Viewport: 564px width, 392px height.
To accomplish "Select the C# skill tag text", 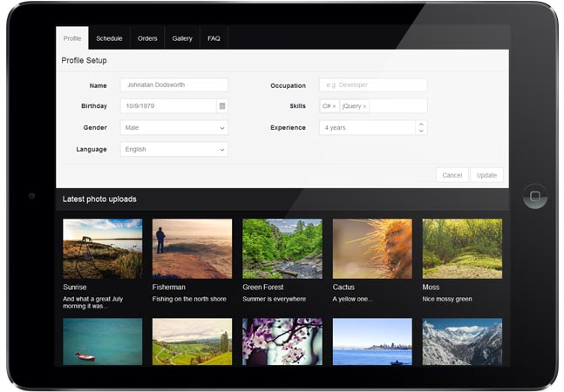I will click(327, 106).
